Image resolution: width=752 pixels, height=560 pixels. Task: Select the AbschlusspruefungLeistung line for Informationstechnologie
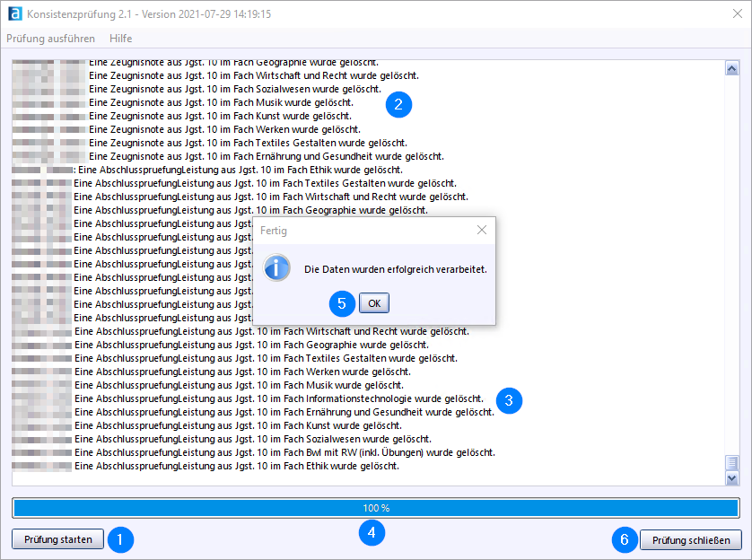coord(279,398)
